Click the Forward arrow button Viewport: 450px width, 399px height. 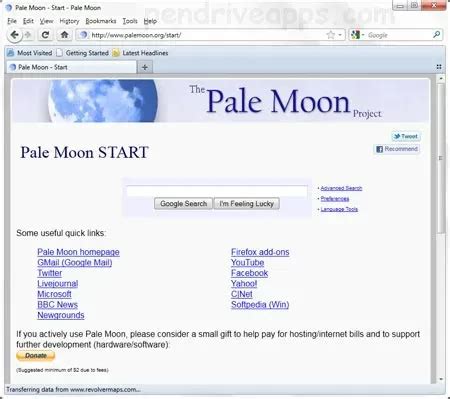pos(28,35)
